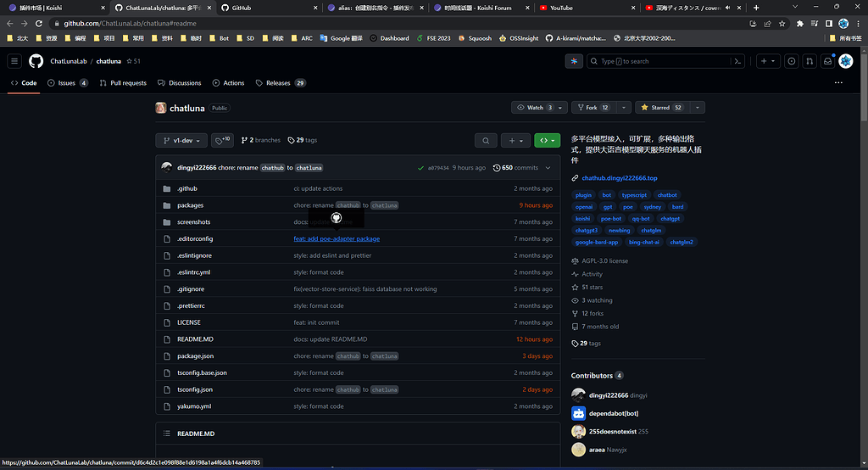Click the chatluna repository avatar image

160,108
